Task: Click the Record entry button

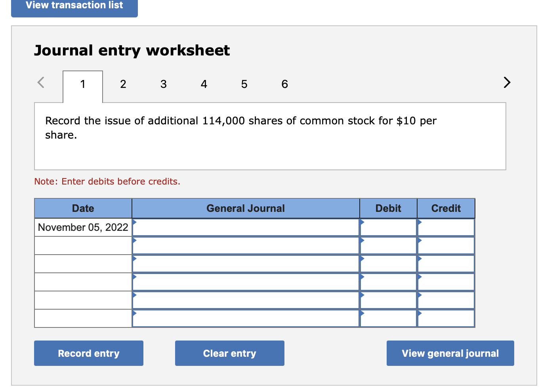Action: pos(89,353)
